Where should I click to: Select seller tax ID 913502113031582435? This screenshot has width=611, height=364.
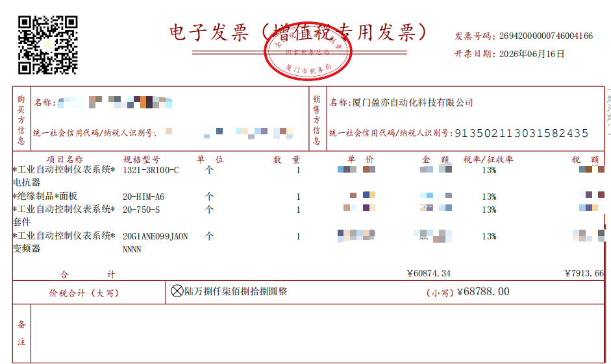pos(521,133)
